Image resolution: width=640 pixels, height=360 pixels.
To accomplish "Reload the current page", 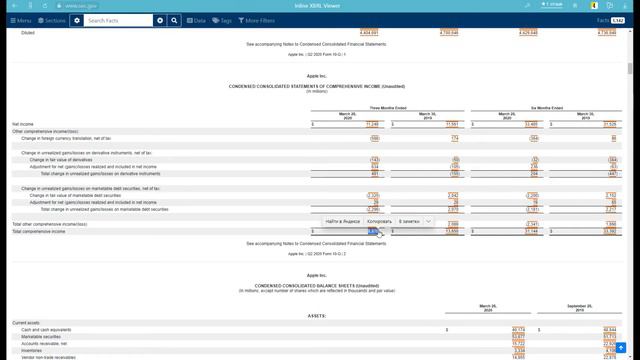I will 44,6.
